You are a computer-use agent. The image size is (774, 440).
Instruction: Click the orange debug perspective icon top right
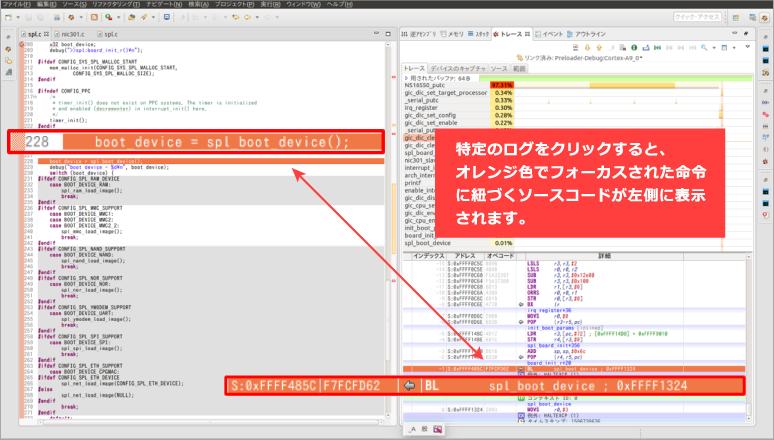click(x=764, y=17)
